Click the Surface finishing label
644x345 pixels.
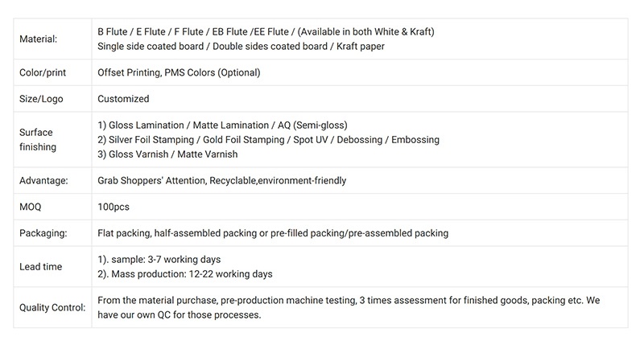pos(38,139)
